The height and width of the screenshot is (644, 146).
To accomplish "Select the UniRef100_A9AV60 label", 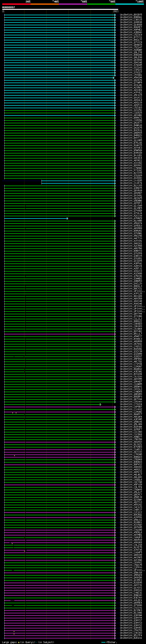I will pos(131,467).
